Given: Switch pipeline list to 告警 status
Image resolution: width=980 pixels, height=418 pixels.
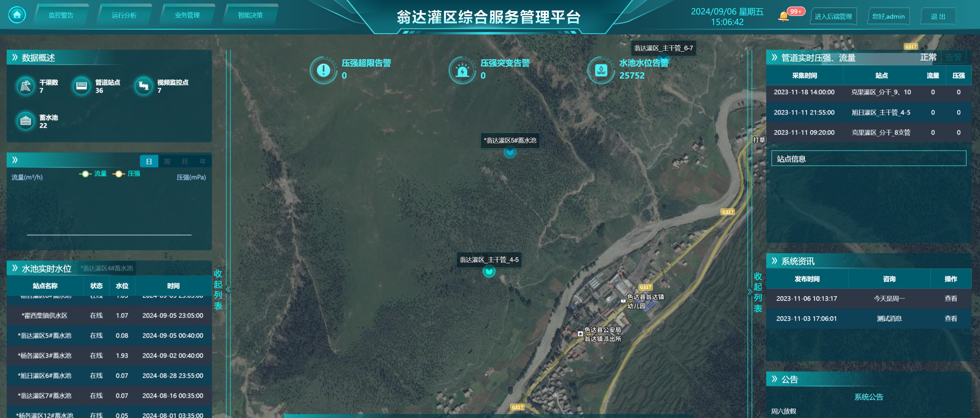Looking at the screenshot, I should click(953, 58).
